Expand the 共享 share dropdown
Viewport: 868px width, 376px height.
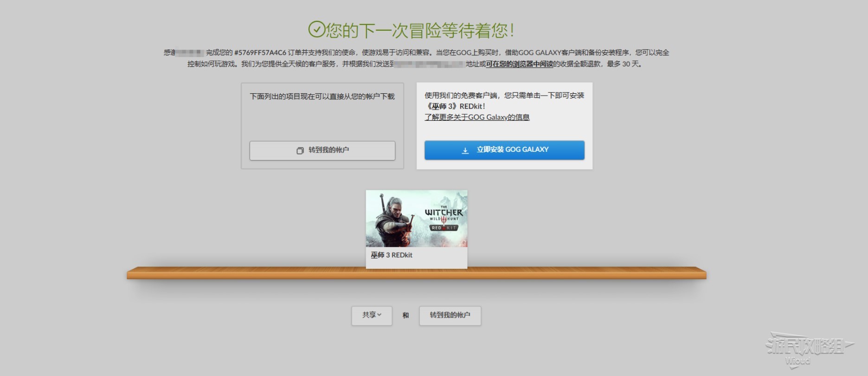[372, 315]
